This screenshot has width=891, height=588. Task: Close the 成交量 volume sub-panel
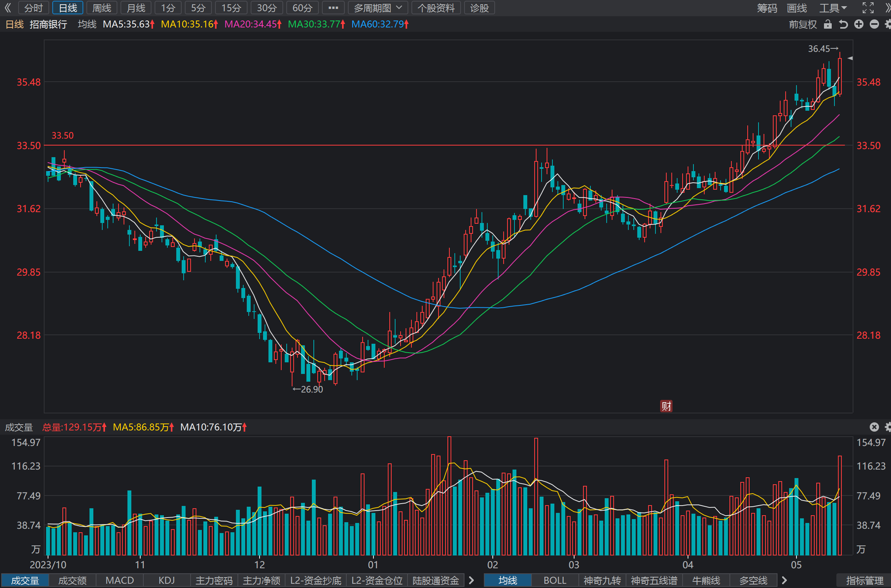click(874, 427)
